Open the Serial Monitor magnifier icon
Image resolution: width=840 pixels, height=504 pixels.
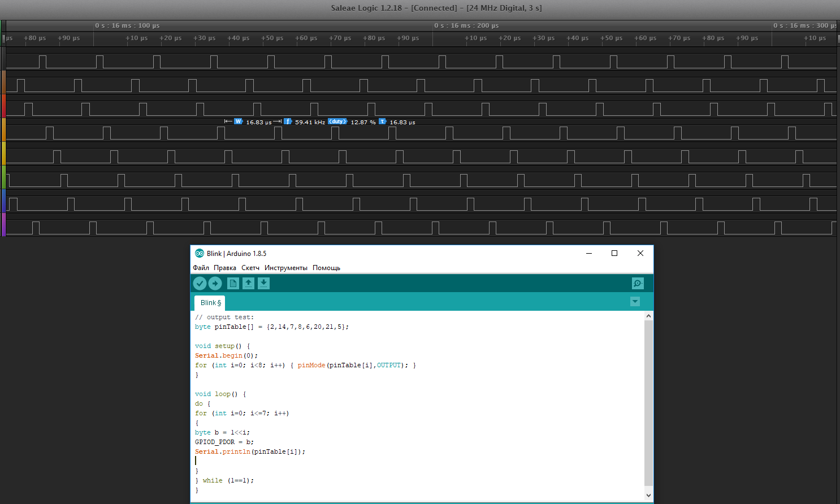(638, 284)
